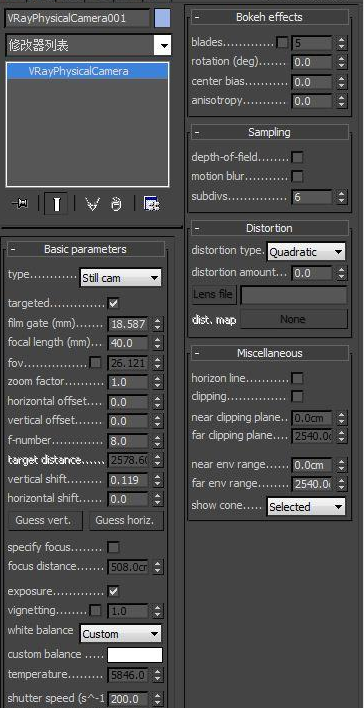Click the rotation (deg) field

(x=312, y=62)
